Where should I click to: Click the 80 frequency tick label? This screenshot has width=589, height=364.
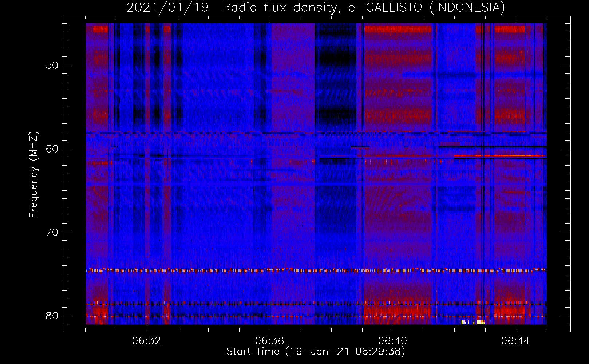[x=52, y=316]
